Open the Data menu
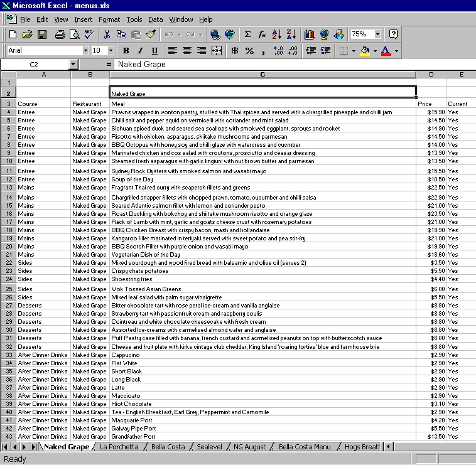Viewport: 476px width, 465px height. pos(156,19)
